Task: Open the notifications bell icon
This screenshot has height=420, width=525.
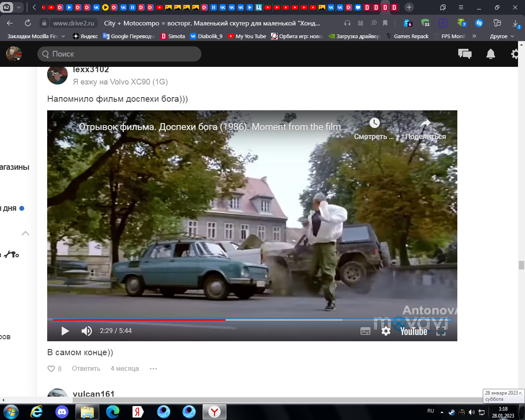Action: [491, 54]
